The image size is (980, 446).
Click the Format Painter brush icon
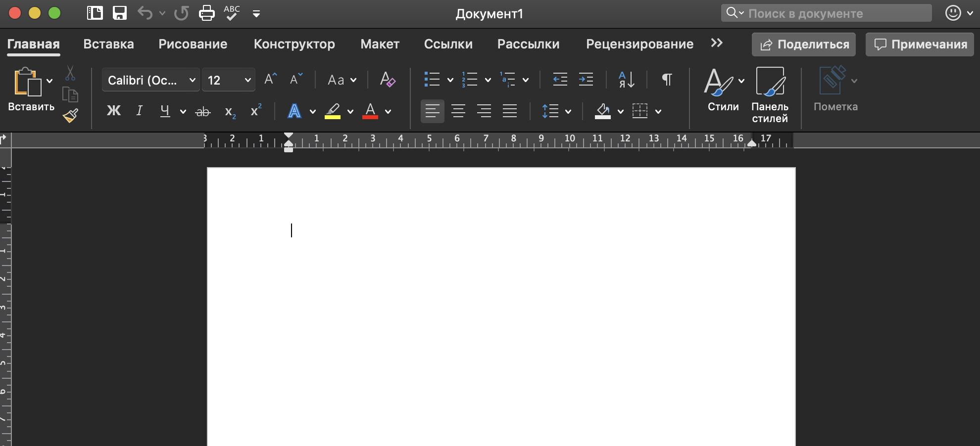coord(71,116)
